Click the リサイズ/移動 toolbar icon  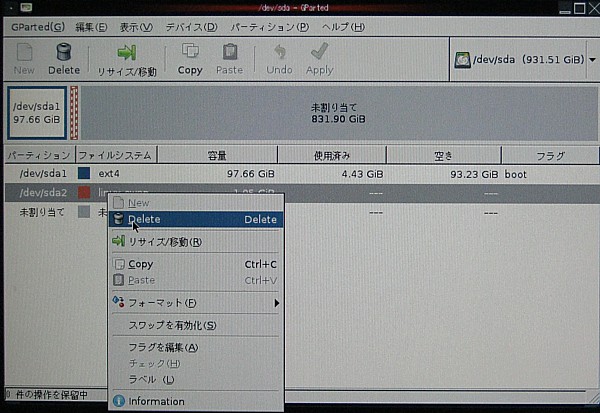tap(127, 53)
